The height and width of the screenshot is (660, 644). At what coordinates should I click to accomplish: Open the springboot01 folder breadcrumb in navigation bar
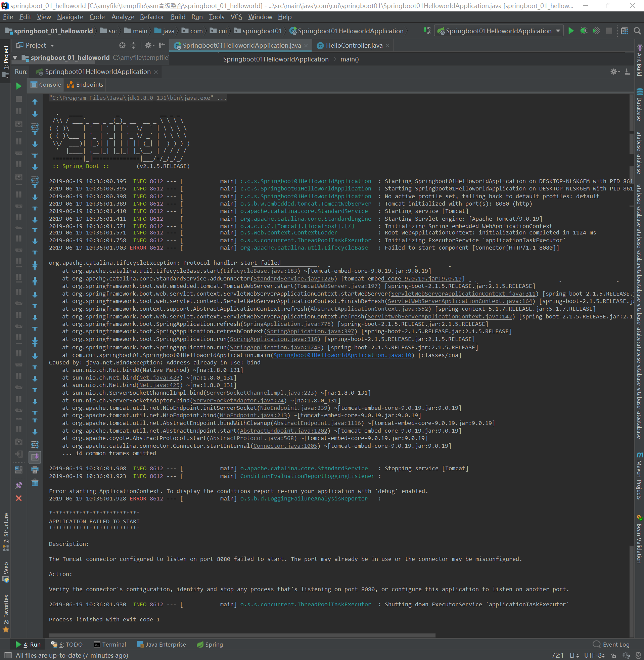click(258, 31)
